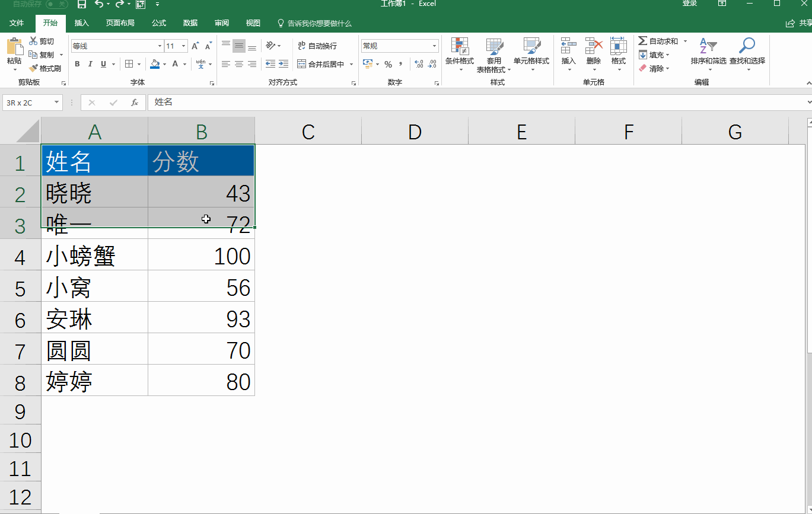Screen dimensions: 812x514
Task: Increase decimal places
Action: [x=419, y=64]
